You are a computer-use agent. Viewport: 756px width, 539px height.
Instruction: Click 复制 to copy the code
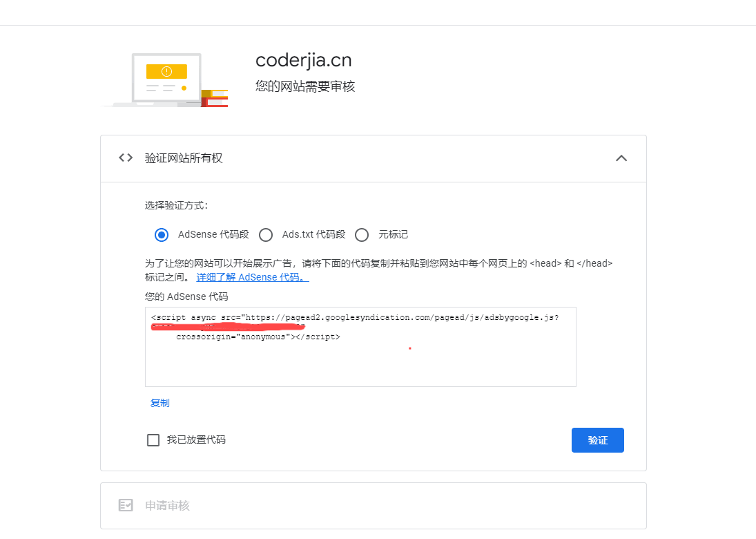(x=160, y=403)
